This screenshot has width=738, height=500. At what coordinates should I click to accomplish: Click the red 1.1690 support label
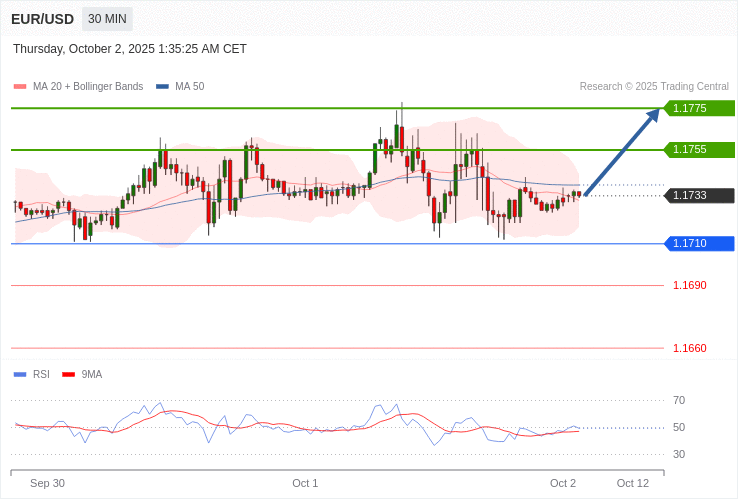(x=689, y=286)
